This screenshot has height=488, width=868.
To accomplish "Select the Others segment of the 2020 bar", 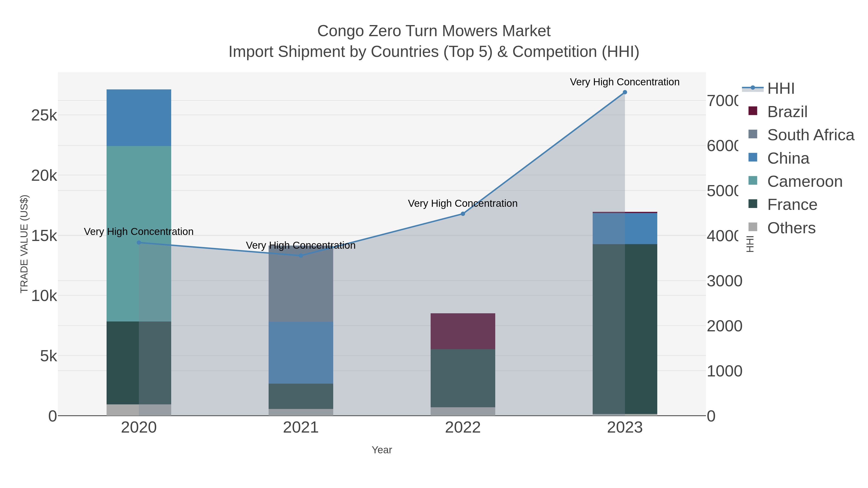I will pos(139,410).
